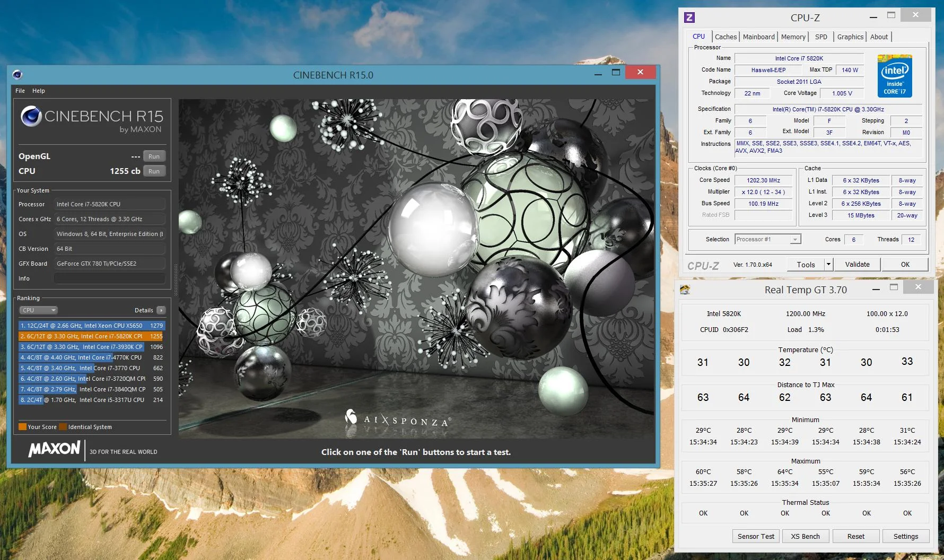Select the Core i7-3770 ranking row
944x560 pixels.
pyautogui.click(x=92, y=368)
